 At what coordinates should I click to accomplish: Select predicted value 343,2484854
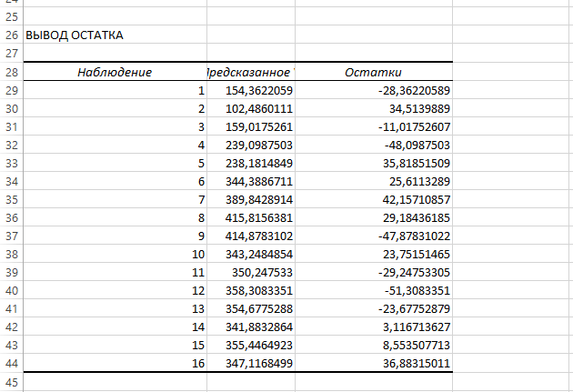(x=251, y=254)
